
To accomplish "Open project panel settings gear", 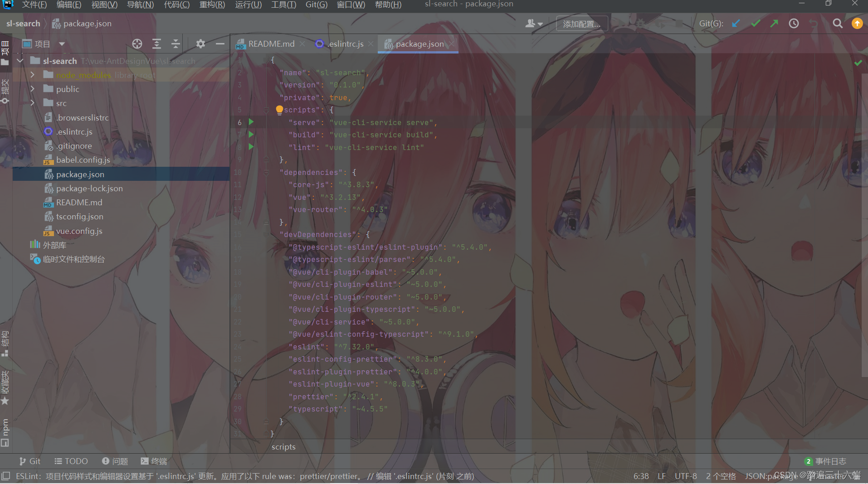I will 200,44.
